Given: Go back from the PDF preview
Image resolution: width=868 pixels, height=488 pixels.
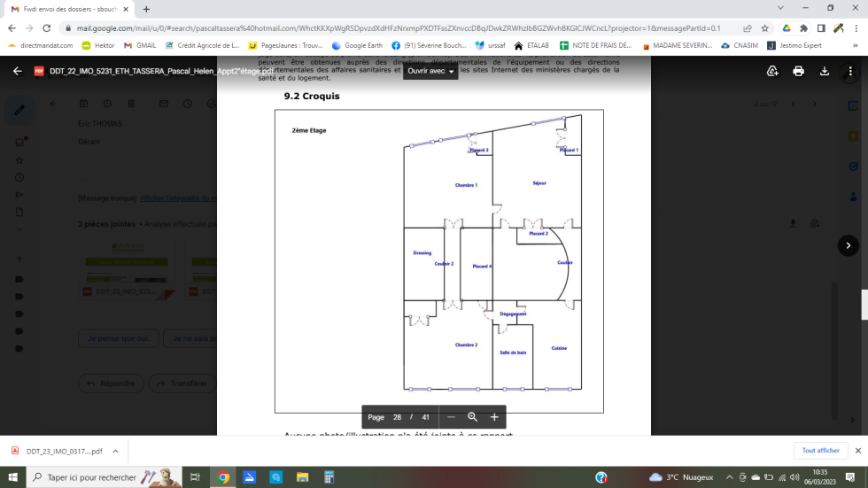Looking at the screenshot, I should click(x=17, y=71).
